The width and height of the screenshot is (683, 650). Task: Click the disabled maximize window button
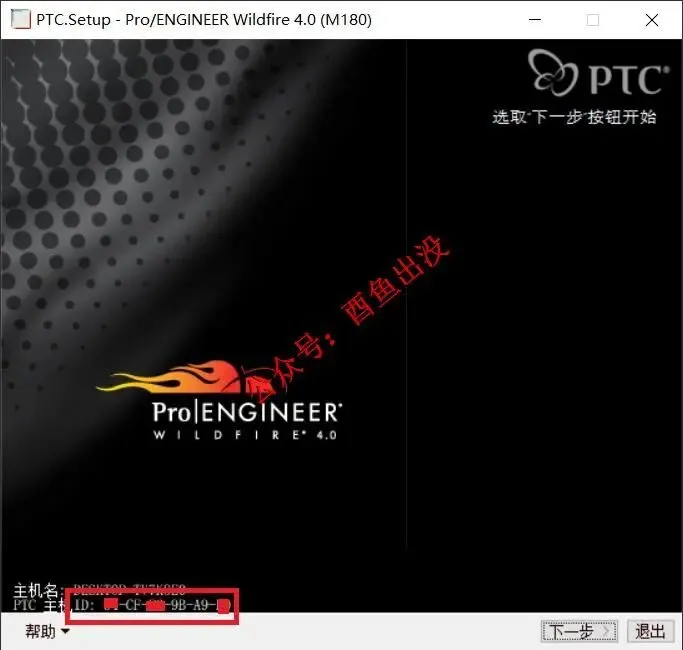593,20
